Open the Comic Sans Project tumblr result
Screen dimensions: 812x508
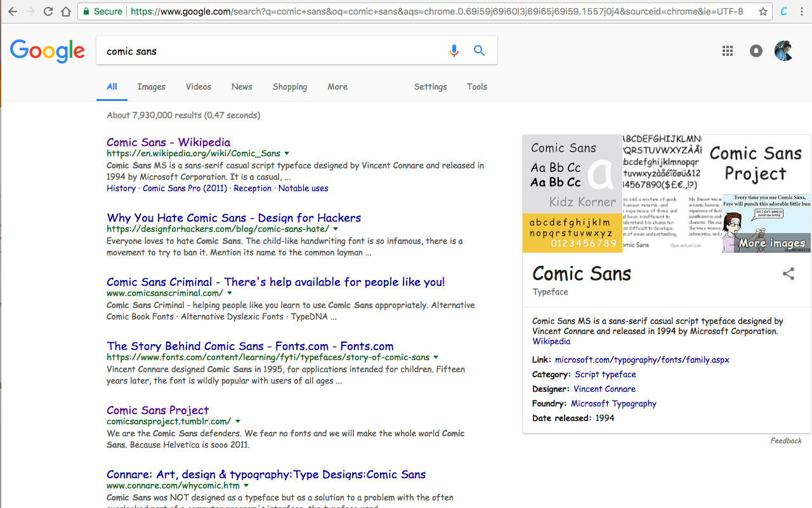coord(158,410)
